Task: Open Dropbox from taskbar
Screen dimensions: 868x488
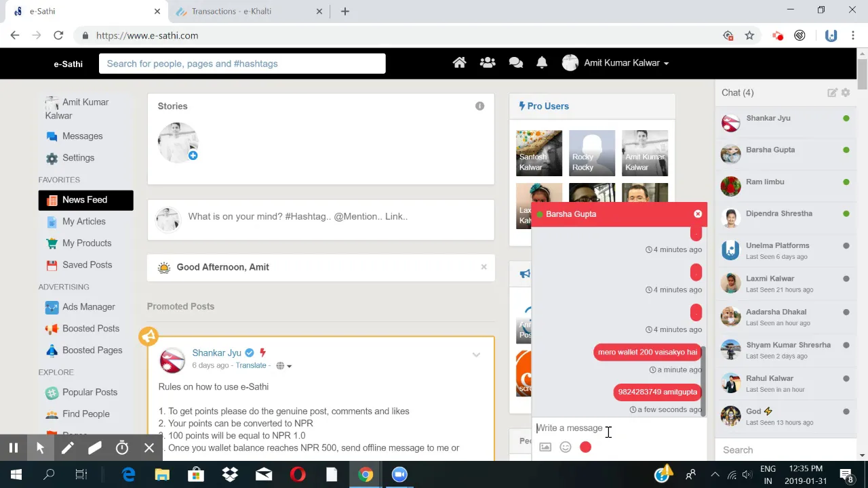Action: pos(230,474)
